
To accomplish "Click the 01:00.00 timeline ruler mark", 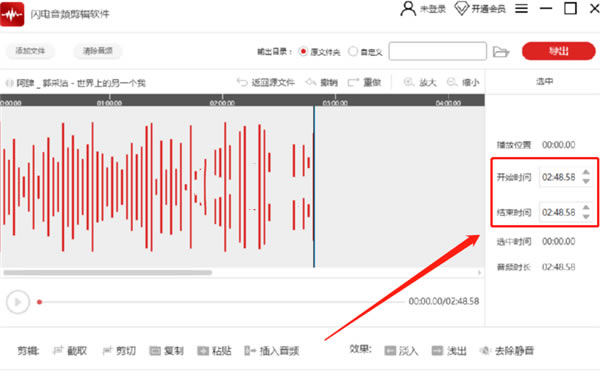I will (x=109, y=103).
